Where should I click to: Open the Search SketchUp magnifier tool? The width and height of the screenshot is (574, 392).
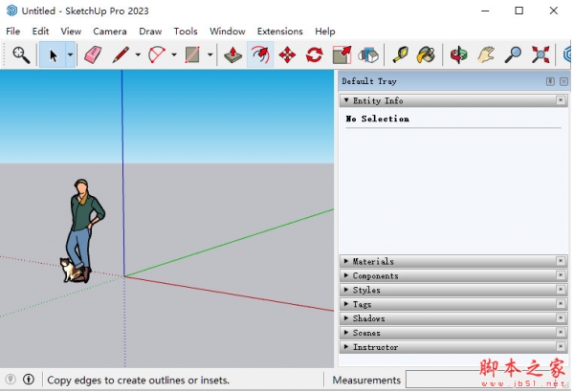point(21,54)
